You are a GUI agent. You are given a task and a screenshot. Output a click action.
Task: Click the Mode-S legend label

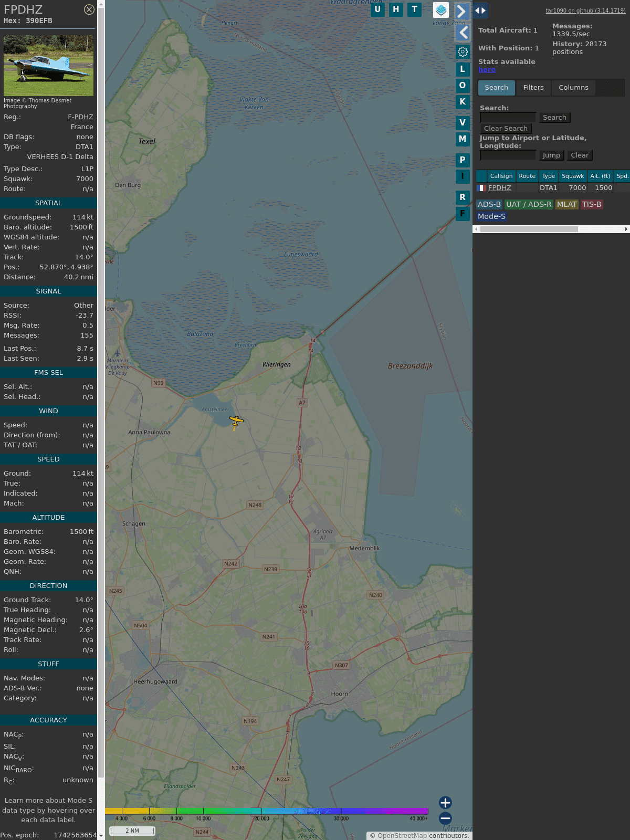point(491,216)
